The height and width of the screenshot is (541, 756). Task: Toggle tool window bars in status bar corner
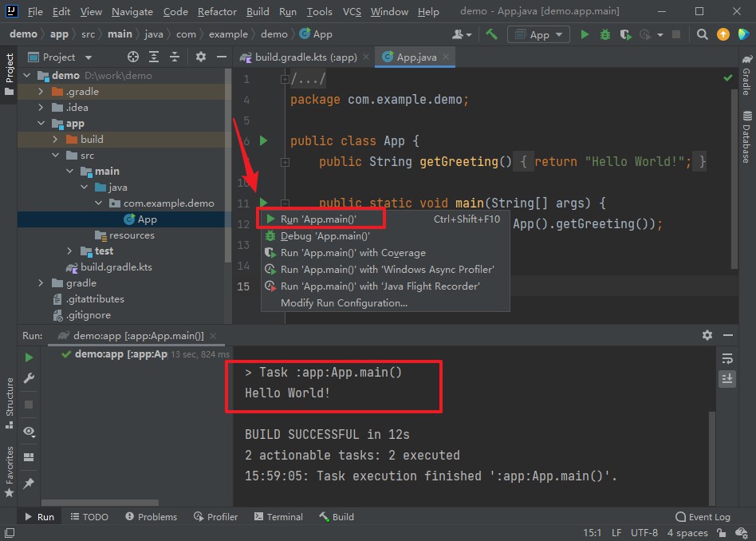(9, 533)
